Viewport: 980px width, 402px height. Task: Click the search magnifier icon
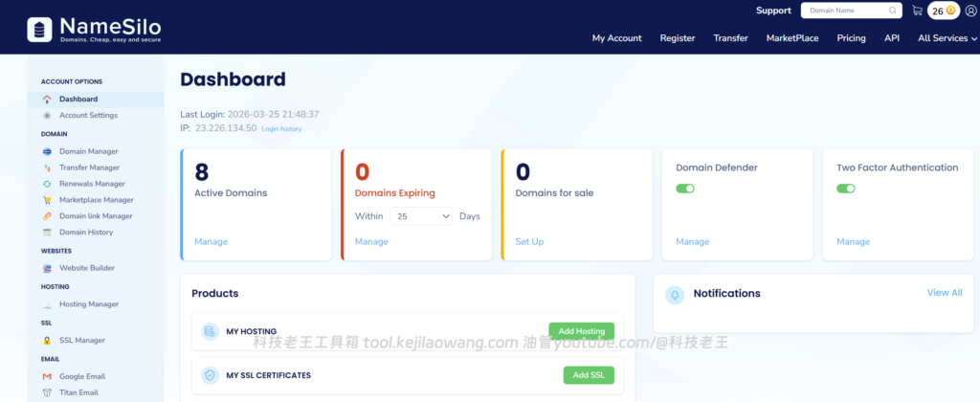893,10
